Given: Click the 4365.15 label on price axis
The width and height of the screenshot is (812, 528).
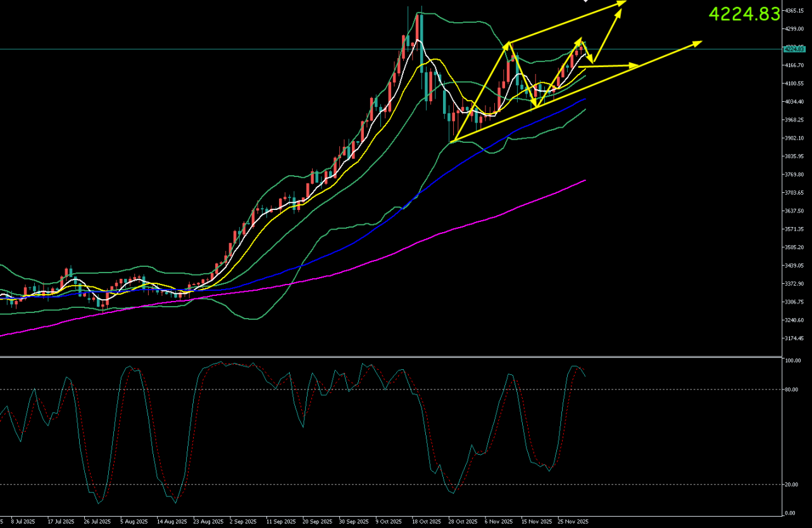Looking at the screenshot, I should click(x=794, y=11).
